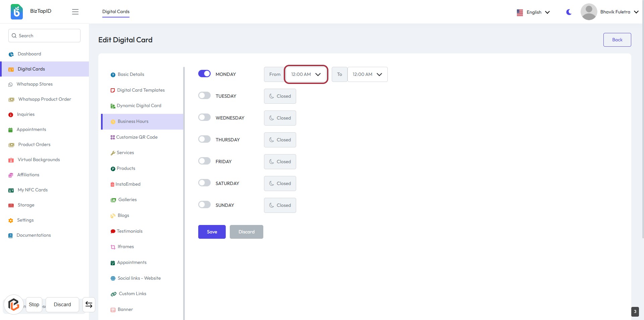Viewport: 644px width, 320px height.
Task: Open Monday From time dropdown
Action: tap(306, 74)
